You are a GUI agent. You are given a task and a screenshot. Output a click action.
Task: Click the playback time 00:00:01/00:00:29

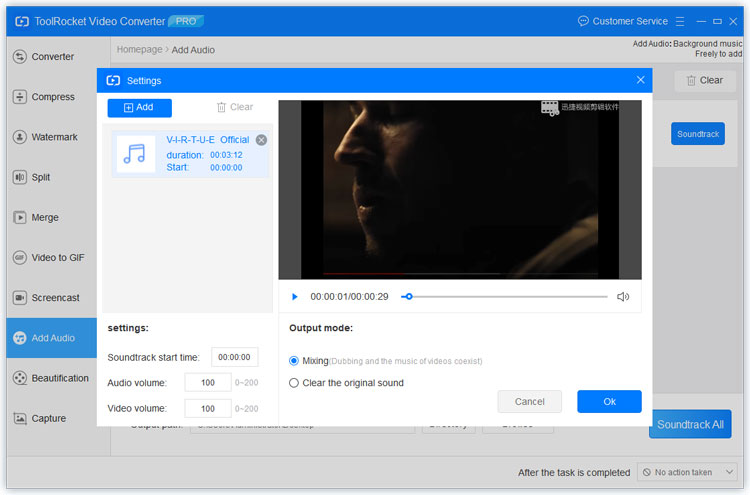click(349, 297)
